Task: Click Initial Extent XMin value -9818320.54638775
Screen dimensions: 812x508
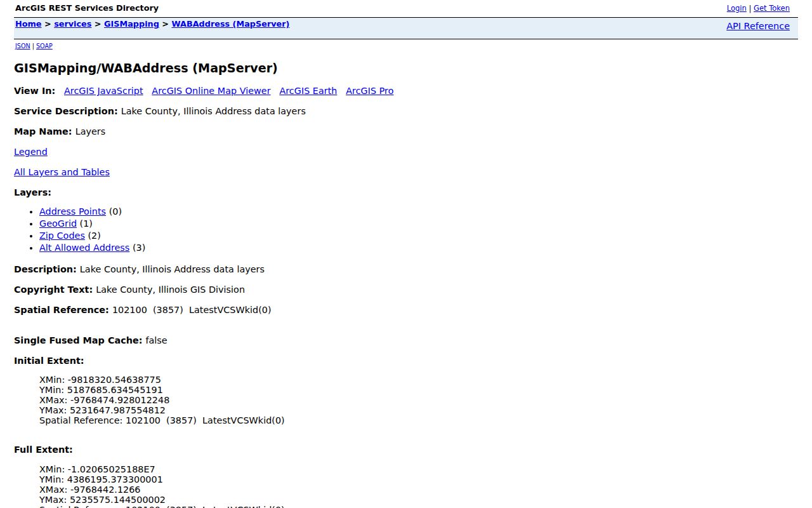Action: coord(114,380)
